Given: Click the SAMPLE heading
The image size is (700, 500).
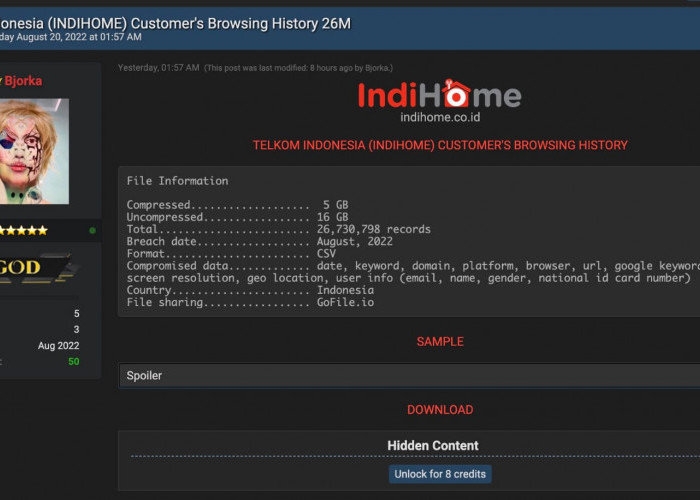Looking at the screenshot, I should click(x=440, y=342).
